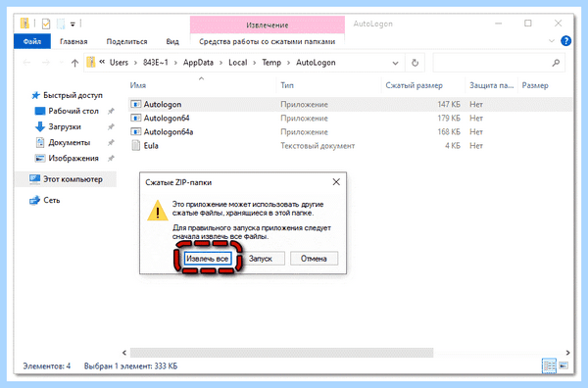The width and height of the screenshot is (588, 388).
Task: Click 843E~1 in the address path
Action: pos(155,63)
